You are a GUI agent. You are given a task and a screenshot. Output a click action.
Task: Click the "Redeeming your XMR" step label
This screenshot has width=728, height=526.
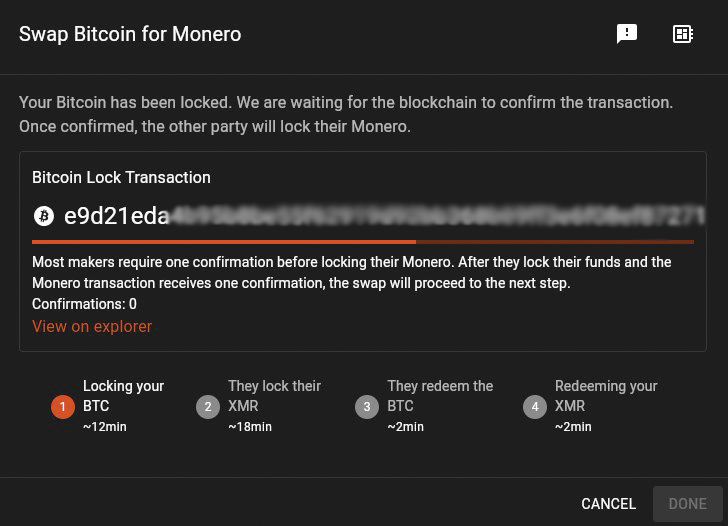(606, 396)
